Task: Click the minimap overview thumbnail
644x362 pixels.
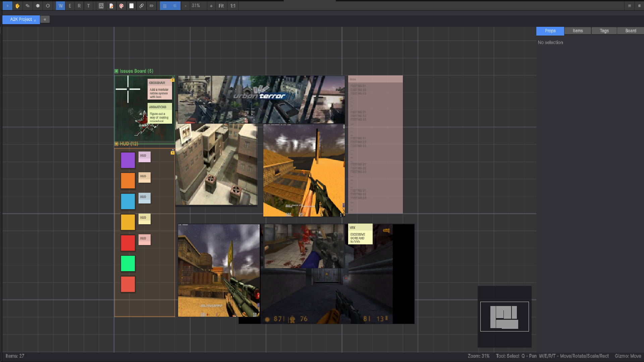Action: [504, 316]
